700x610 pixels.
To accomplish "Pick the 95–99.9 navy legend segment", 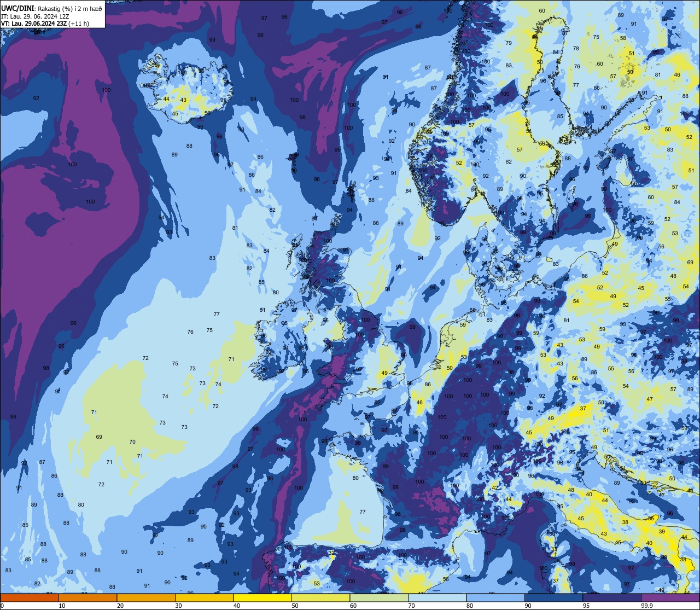I will click(612, 598).
